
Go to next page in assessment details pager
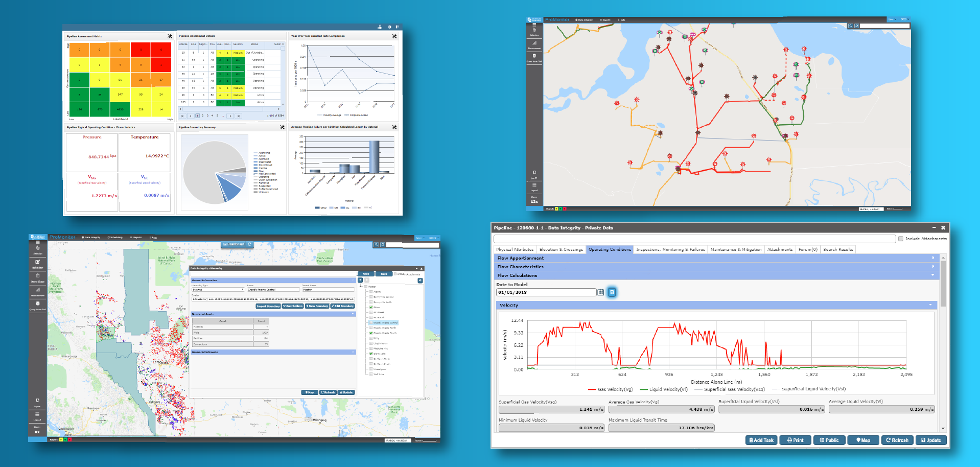pos(230,116)
